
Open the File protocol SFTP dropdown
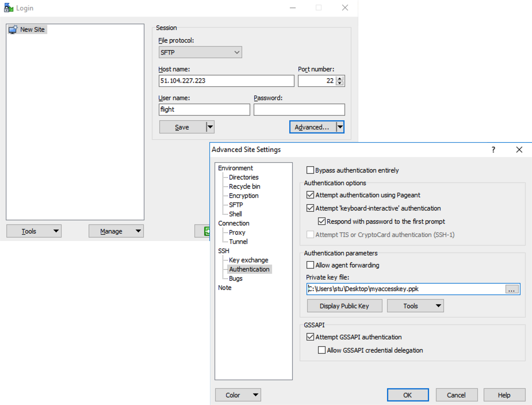point(200,52)
